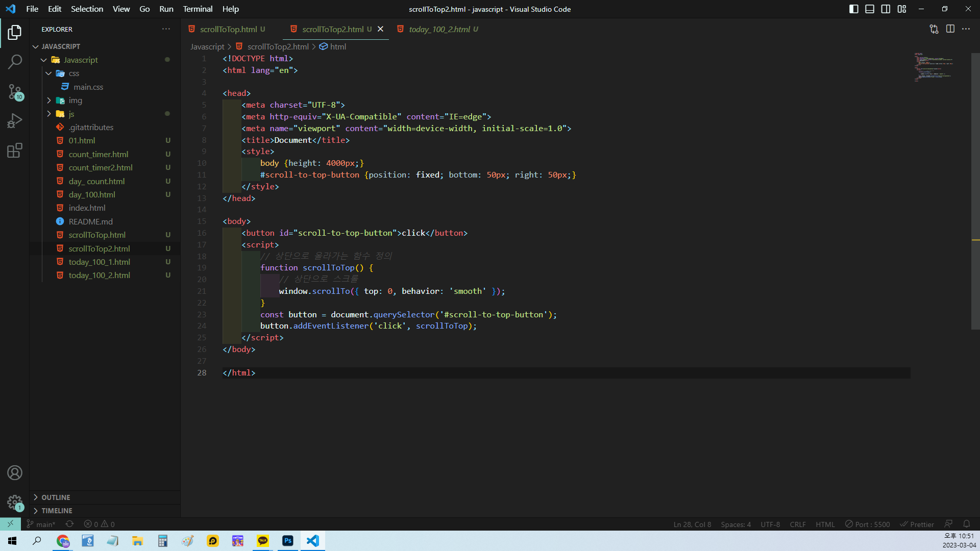Toggle the Panel layout button
The height and width of the screenshot is (551, 980).
[870, 9]
